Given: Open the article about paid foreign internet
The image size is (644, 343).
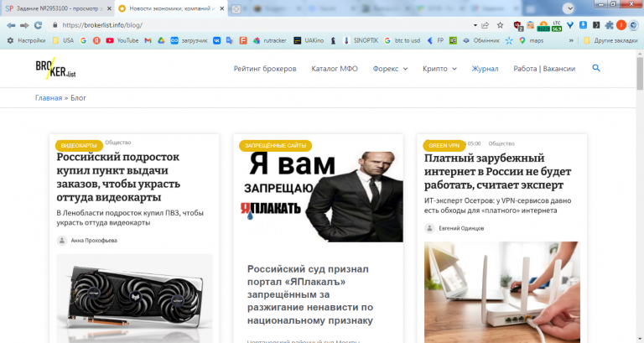Looking at the screenshot, I should click(x=497, y=171).
